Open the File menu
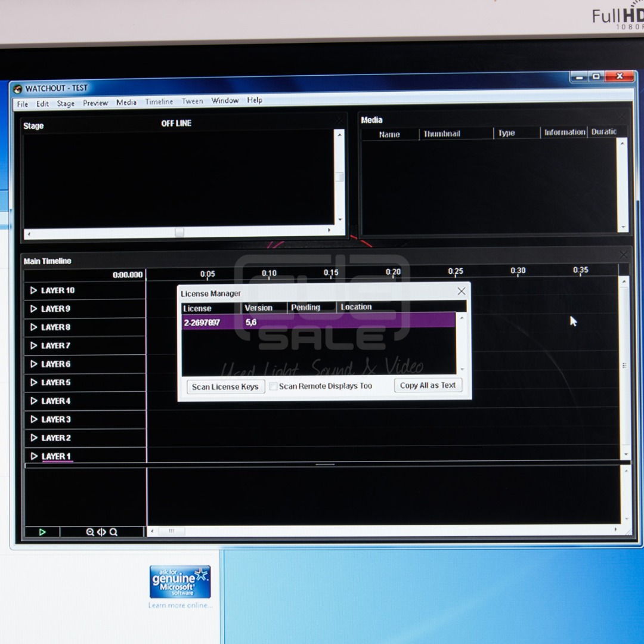This screenshot has width=644, height=644. click(22, 104)
